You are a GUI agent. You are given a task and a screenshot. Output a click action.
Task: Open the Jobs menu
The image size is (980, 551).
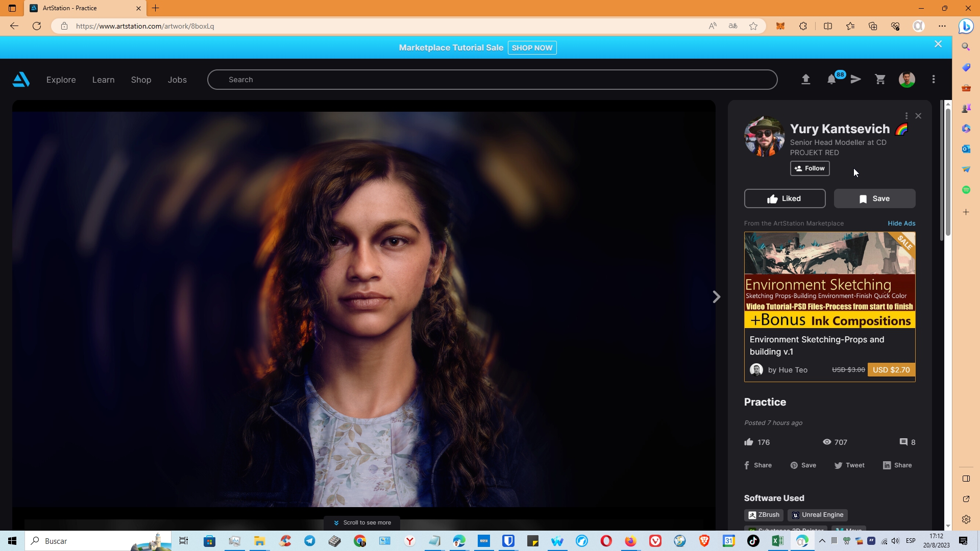pyautogui.click(x=177, y=80)
